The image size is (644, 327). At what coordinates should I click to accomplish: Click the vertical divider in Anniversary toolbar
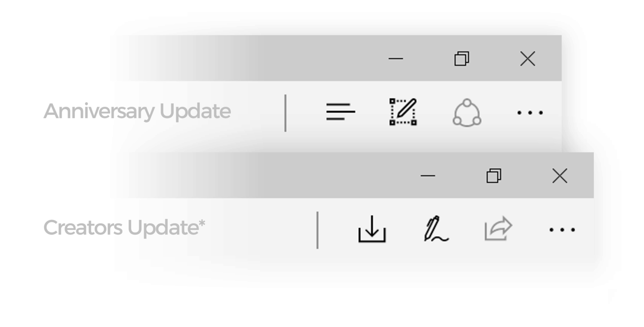coord(285,113)
